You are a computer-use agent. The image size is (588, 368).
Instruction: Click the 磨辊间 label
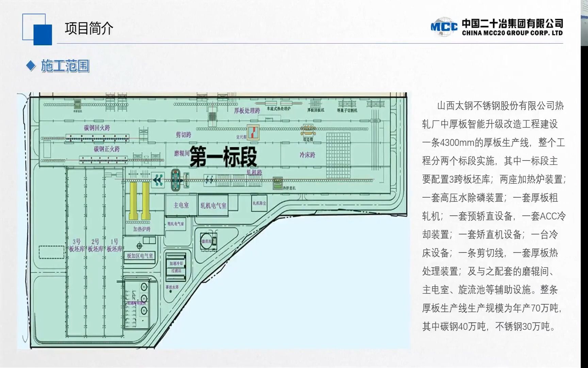(x=182, y=153)
